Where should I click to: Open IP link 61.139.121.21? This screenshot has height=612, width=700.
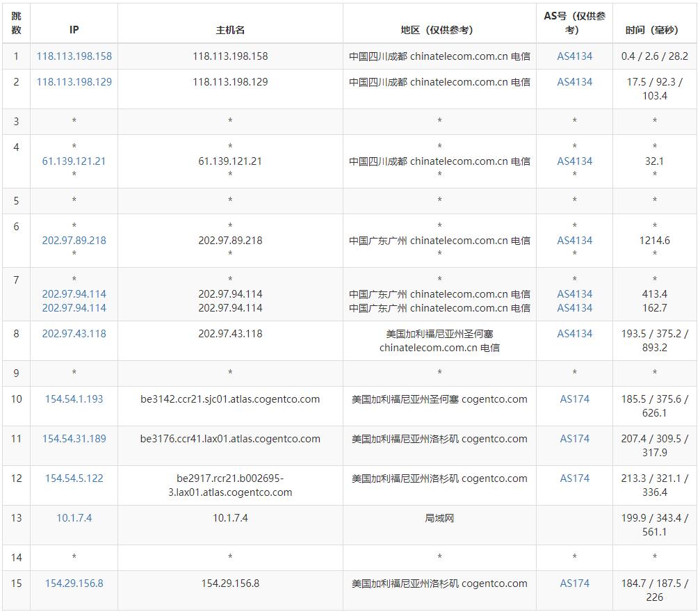(74, 161)
